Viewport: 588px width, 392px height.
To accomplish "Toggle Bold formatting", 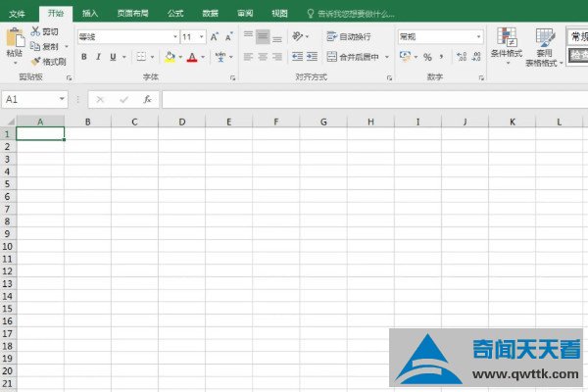I will pyautogui.click(x=84, y=57).
